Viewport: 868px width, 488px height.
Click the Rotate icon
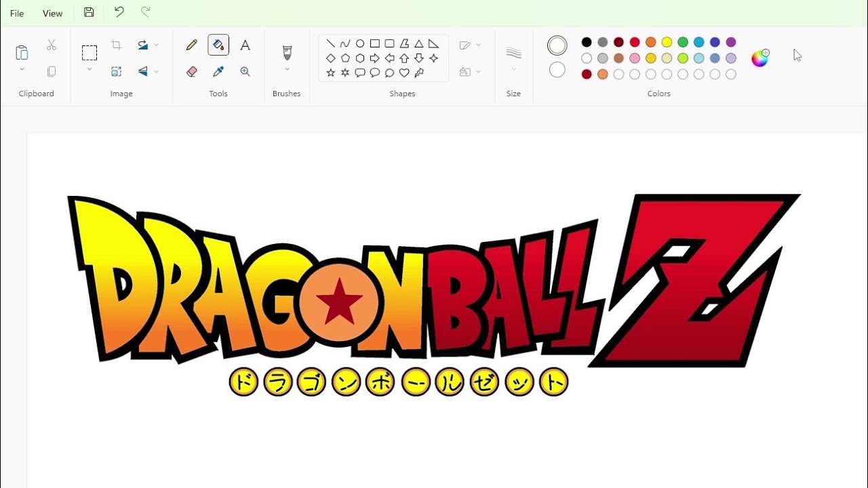(143, 45)
